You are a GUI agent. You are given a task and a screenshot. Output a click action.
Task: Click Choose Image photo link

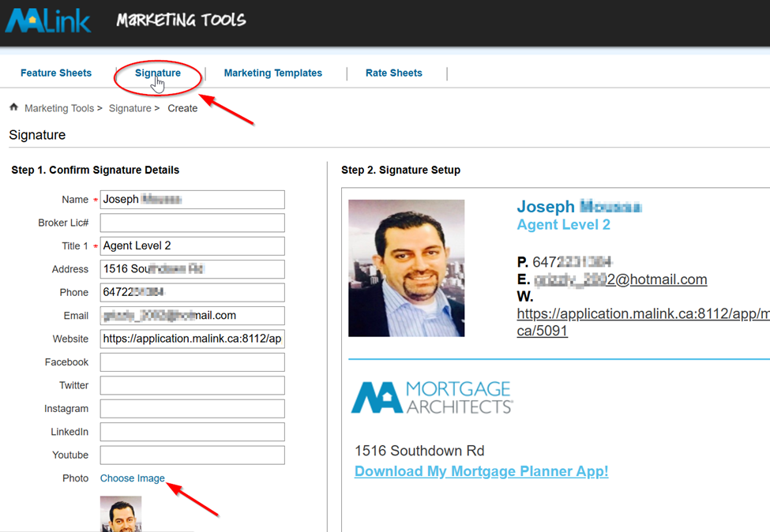click(x=133, y=478)
